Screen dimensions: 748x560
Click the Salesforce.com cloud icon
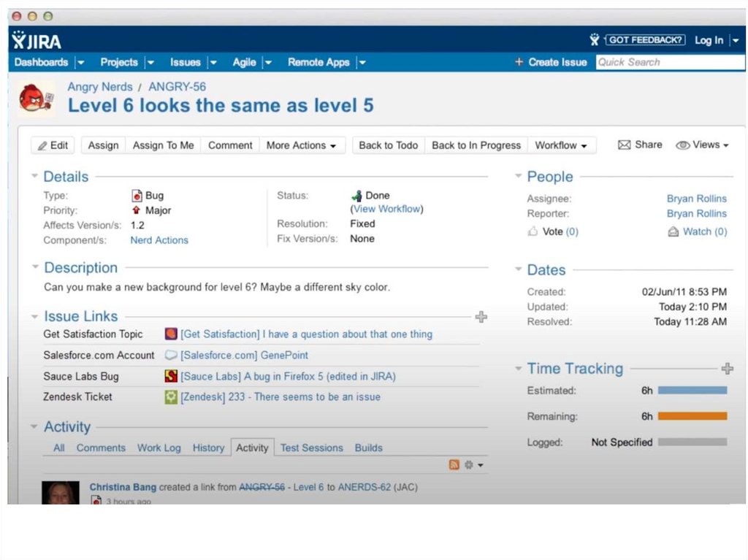171,356
